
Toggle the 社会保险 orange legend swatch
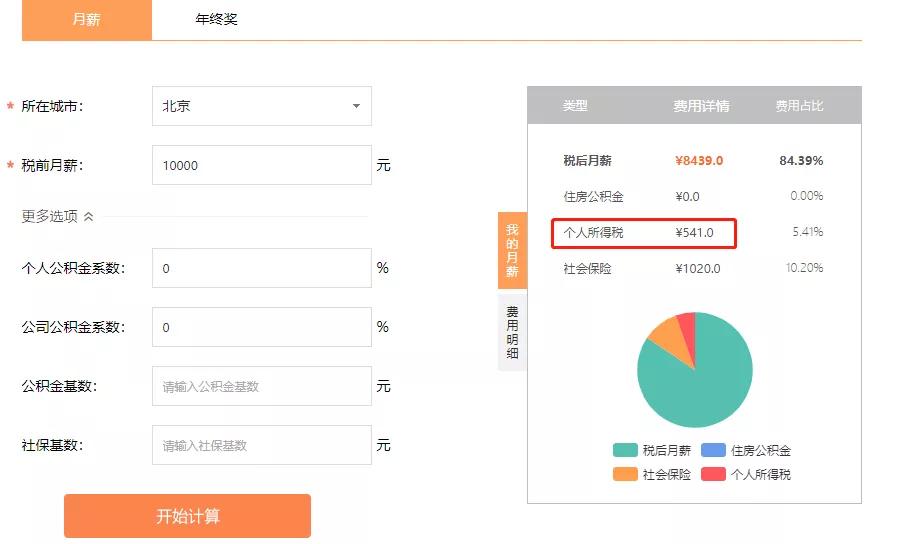pos(625,474)
